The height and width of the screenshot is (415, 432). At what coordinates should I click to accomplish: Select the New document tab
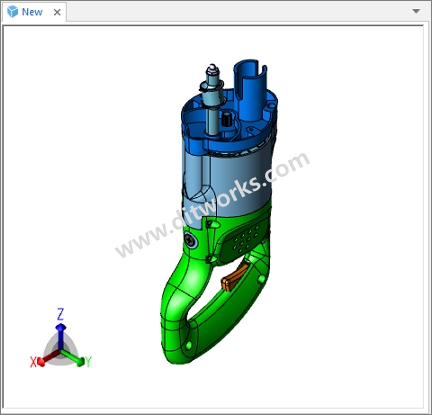(34, 12)
